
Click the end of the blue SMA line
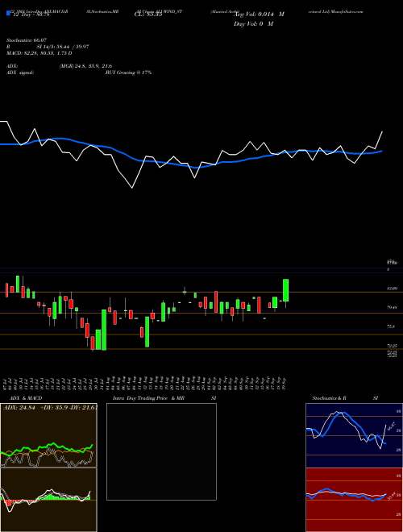pos(382,151)
